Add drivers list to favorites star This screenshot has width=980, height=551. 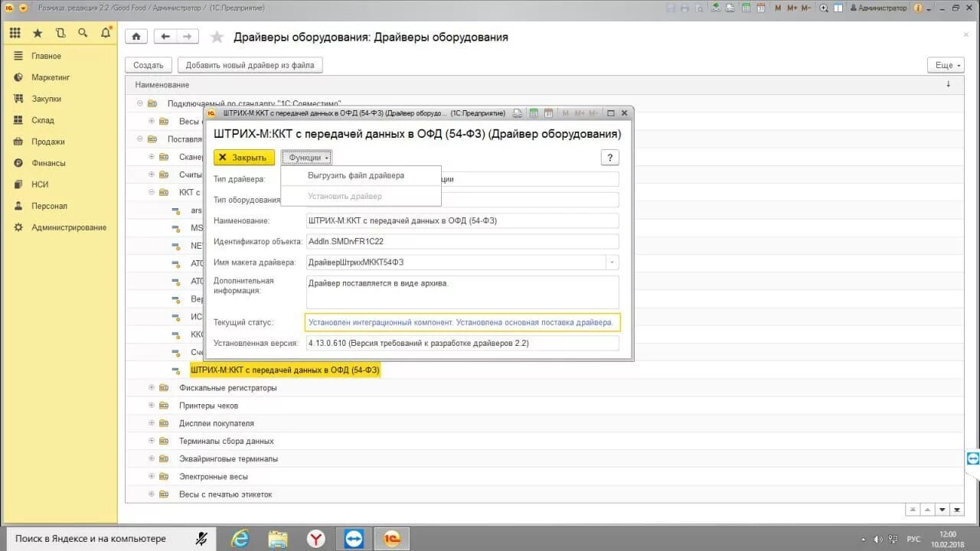[x=217, y=37]
